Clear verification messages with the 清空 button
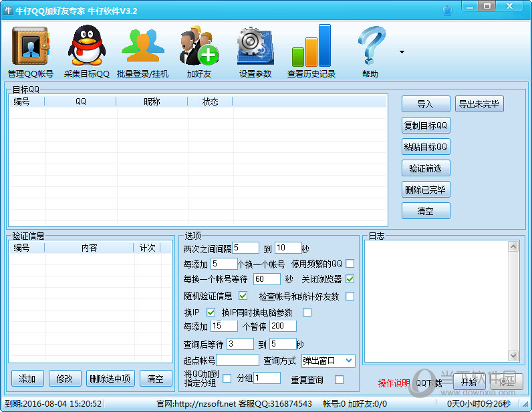The image size is (532, 412). pos(156,378)
